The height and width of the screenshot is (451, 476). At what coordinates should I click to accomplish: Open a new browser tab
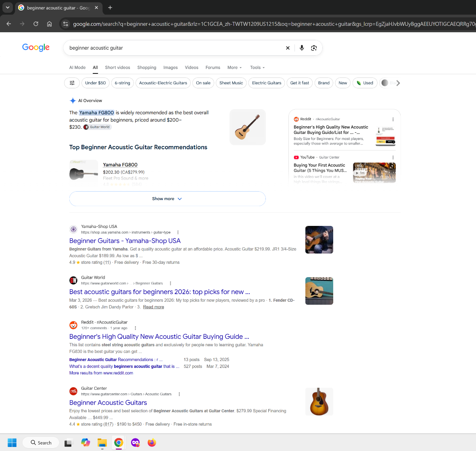[110, 8]
